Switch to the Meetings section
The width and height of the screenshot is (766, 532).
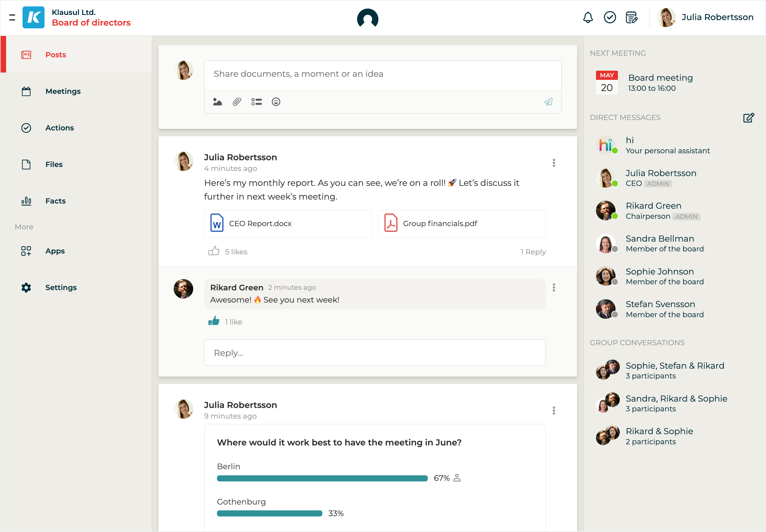click(x=63, y=91)
